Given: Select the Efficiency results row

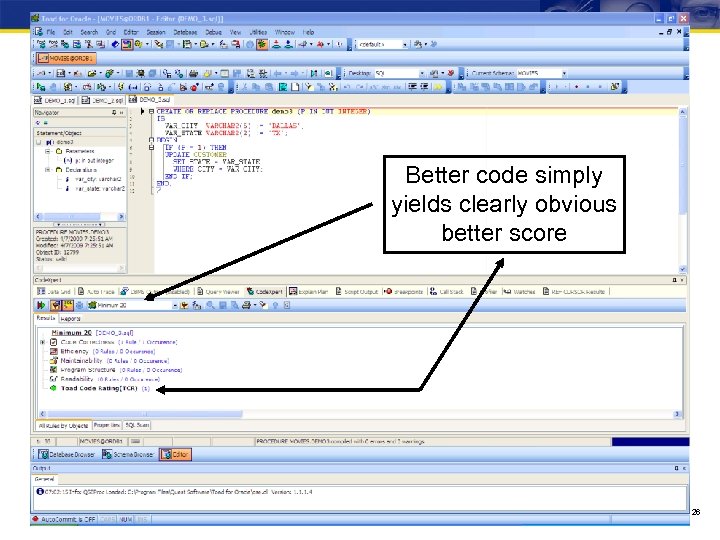Looking at the screenshot, I should click(102, 351).
